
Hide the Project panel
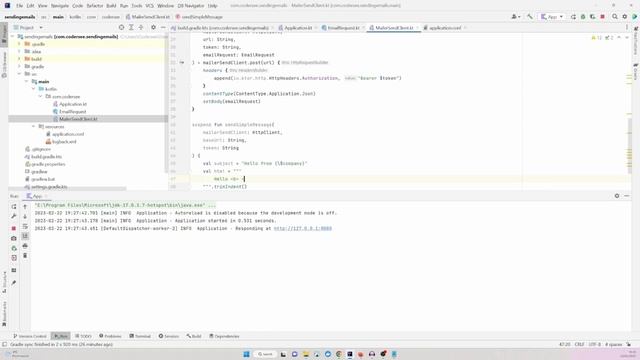(x=163, y=27)
